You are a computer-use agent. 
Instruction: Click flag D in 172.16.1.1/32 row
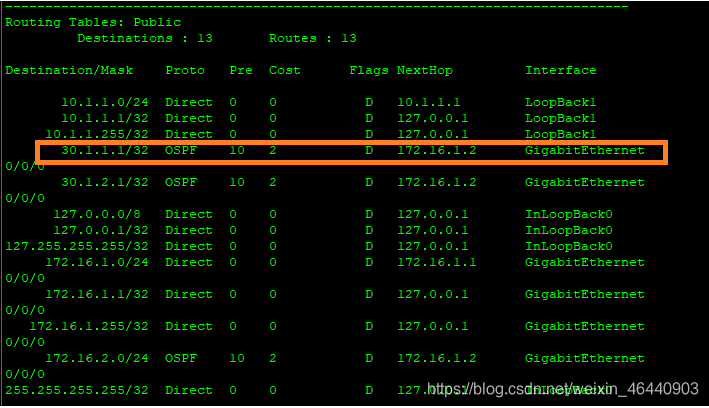[x=369, y=294]
